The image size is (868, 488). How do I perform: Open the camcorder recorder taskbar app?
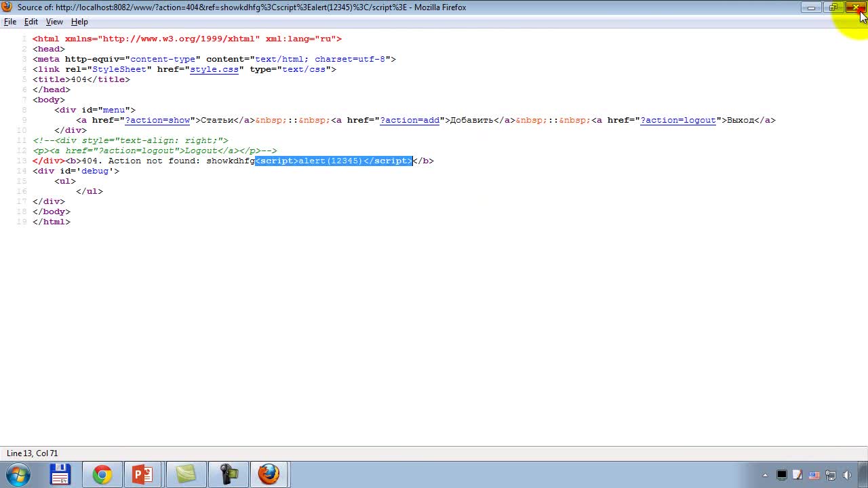(228, 474)
